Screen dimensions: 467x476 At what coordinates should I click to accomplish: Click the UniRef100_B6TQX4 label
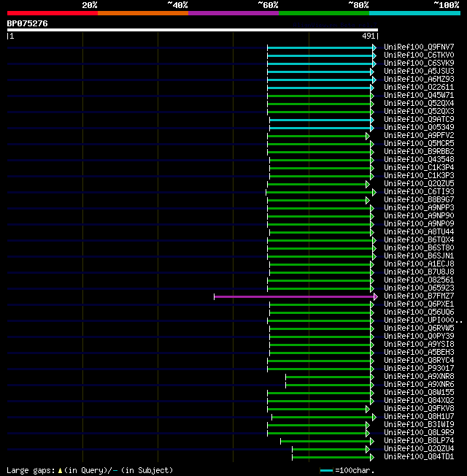point(419,240)
